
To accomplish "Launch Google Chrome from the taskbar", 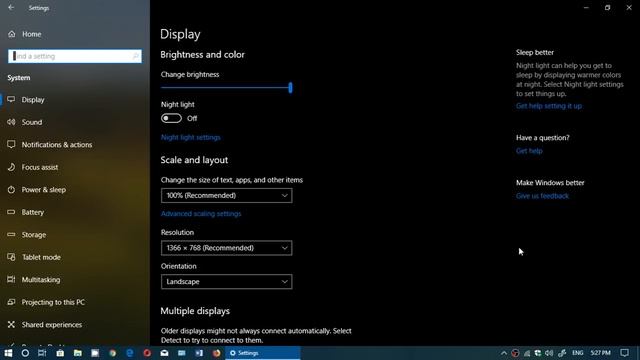I will (113, 353).
